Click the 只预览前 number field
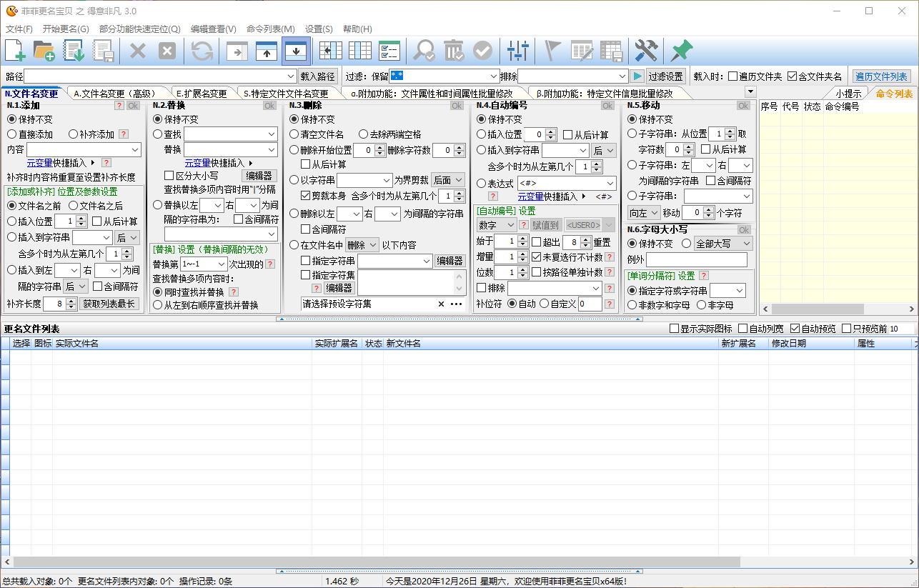 [901, 329]
